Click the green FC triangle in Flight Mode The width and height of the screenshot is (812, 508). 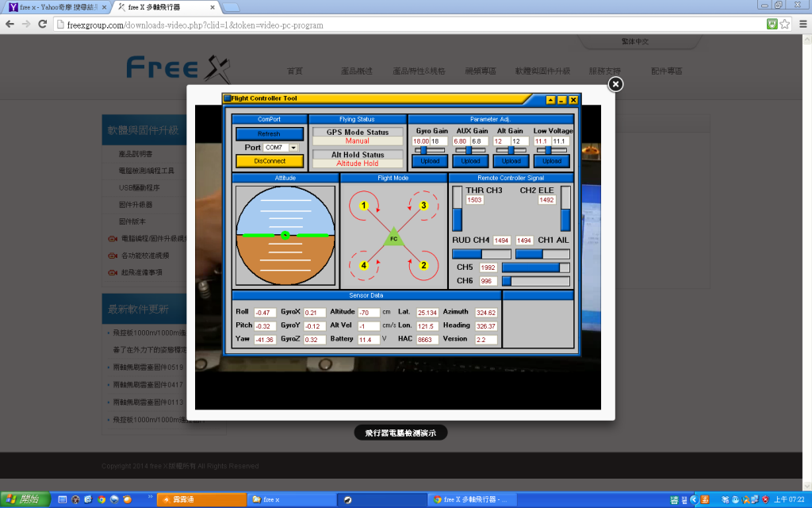pos(393,237)
